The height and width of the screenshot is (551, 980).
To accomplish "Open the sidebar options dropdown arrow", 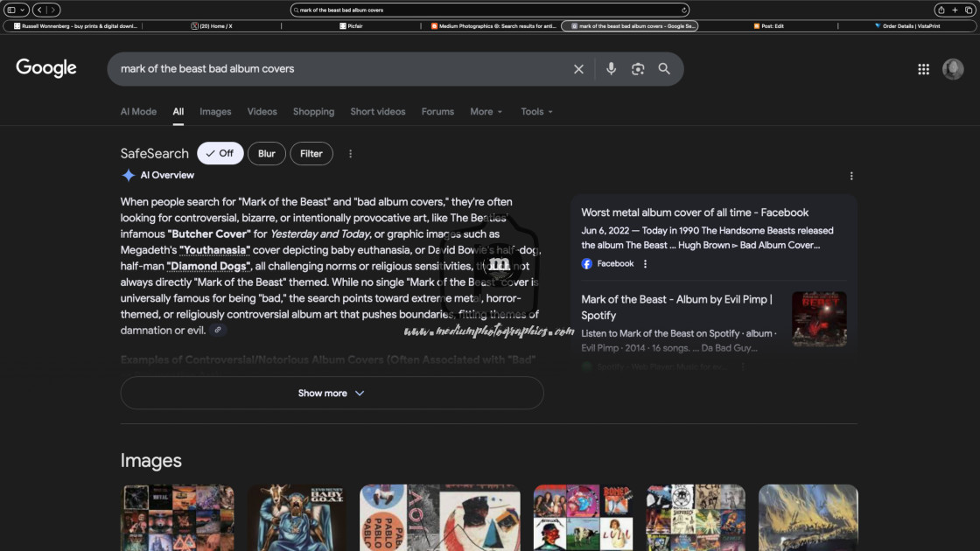I will point(23,10).
